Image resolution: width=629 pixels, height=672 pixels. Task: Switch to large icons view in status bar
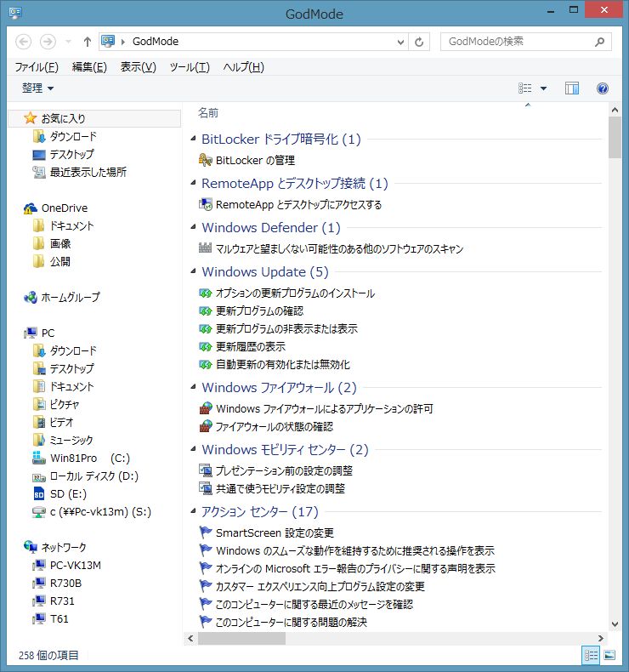coord(609,655)
